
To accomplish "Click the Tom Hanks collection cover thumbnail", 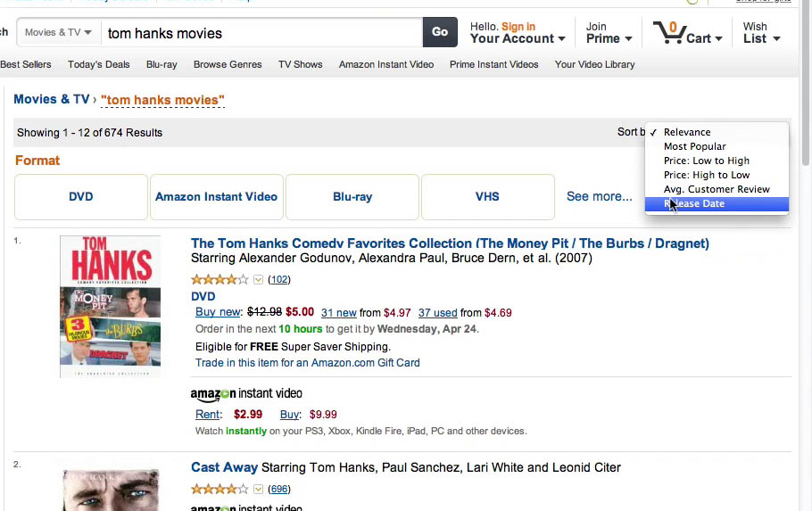I will click(110, 306).
